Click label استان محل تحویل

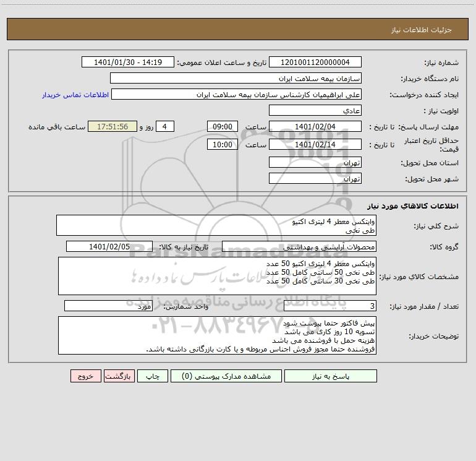[430, 163]
